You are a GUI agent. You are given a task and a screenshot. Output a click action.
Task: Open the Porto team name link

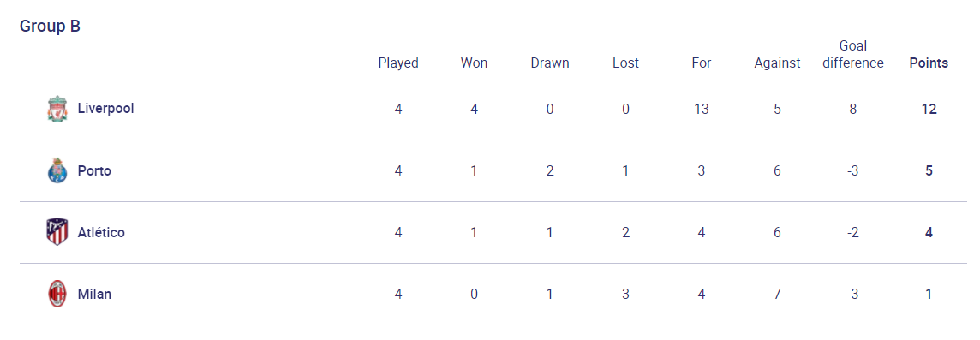pos(94,170)
